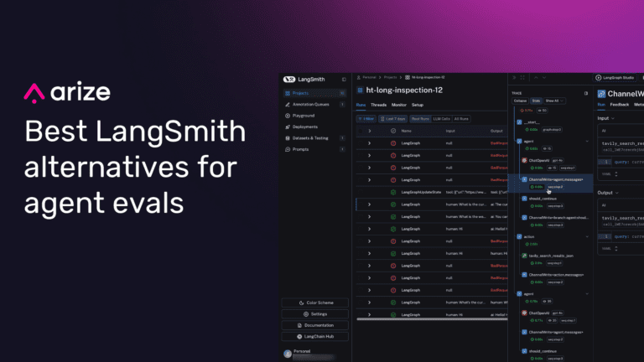This screenshot has width=644, height=362.
Task: Click the large ChannelWrite header icon
Action: 601,94
